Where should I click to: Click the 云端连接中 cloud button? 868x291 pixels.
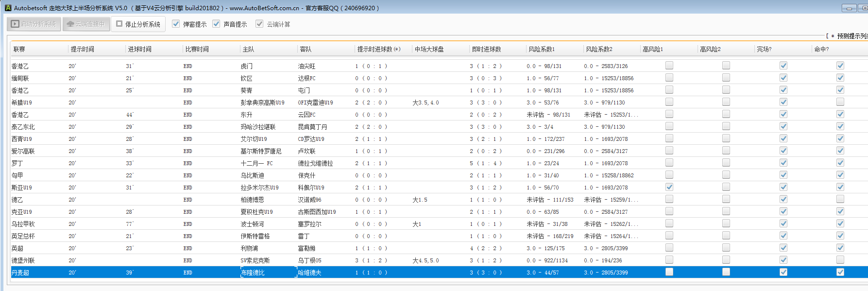(85, 24)
